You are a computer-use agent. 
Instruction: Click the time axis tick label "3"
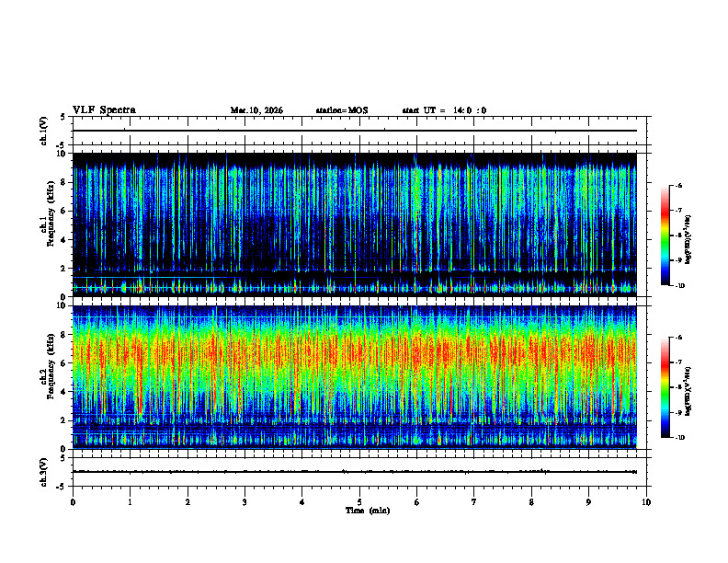coord(245,502)
